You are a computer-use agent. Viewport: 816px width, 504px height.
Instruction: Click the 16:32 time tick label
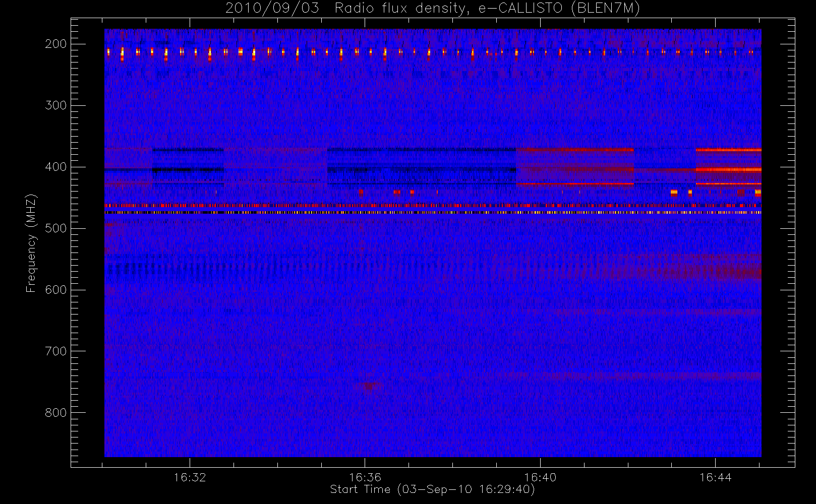[x=190, y=477]
